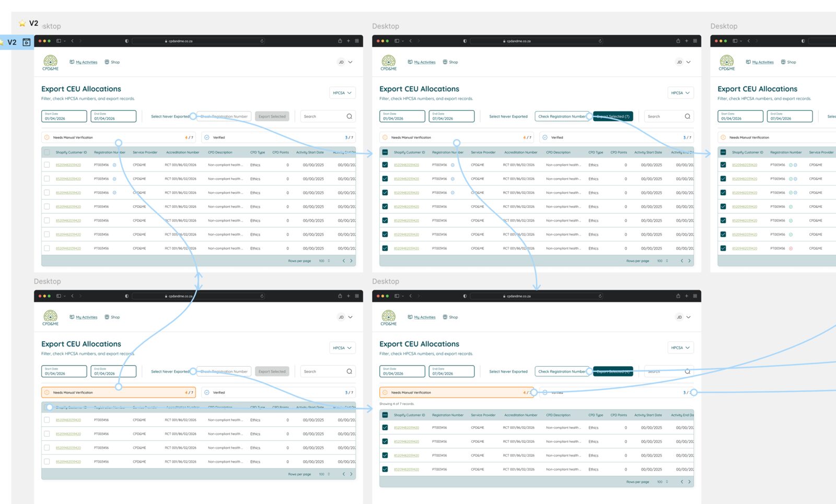Viewport: 836px width, 504px height.
Task: Uncheck the first row checkbox in top-right frame table
Action: (x=723, y=165)
